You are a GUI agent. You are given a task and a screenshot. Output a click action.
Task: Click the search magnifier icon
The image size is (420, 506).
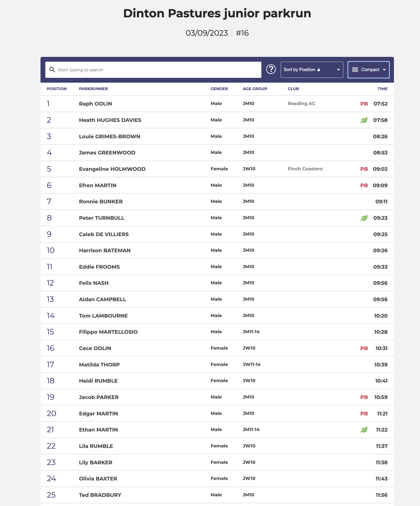(52, 70)
